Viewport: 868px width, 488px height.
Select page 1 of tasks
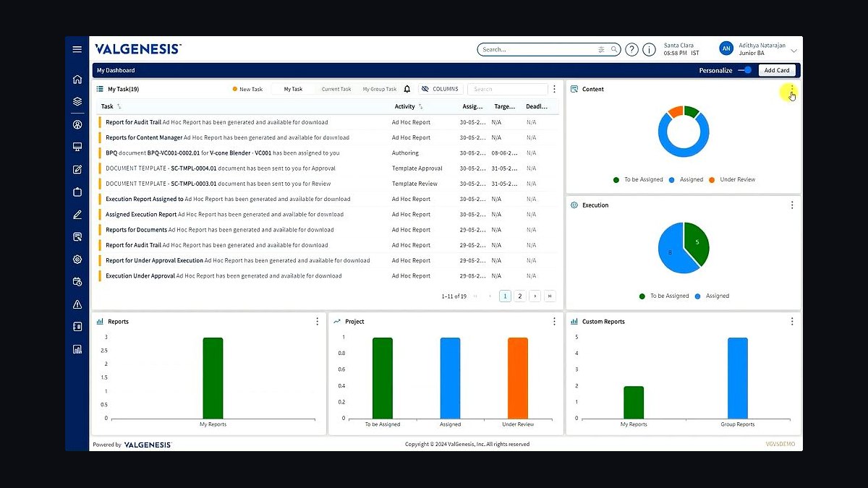click(x=505, y=296)
